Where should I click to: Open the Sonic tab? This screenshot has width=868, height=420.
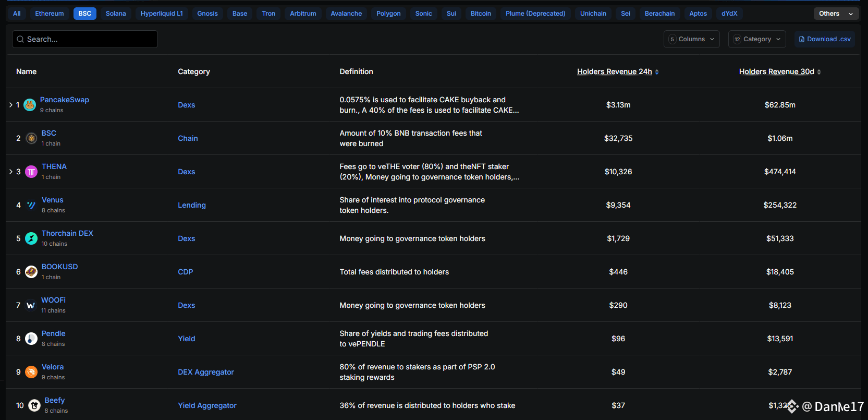(x=424, y=14)
